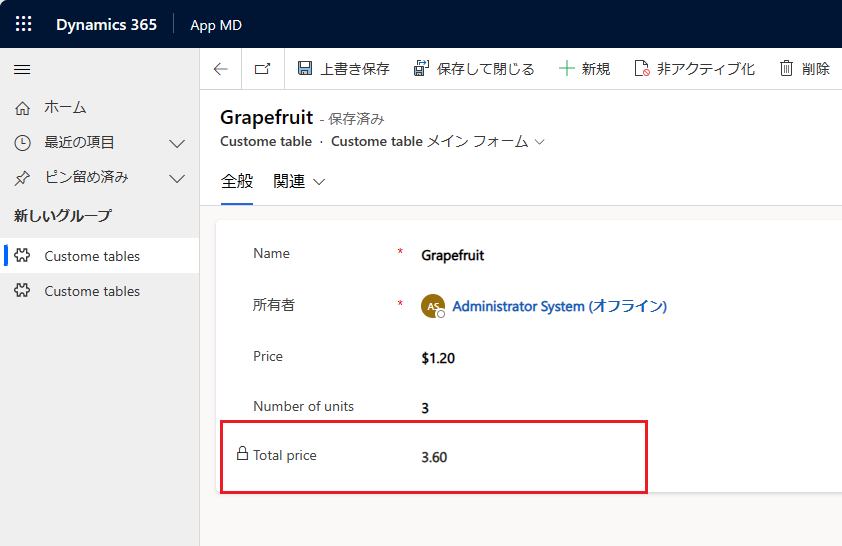Click the 所有者 field label
This screenshot has width=842, height=546.
274,305
